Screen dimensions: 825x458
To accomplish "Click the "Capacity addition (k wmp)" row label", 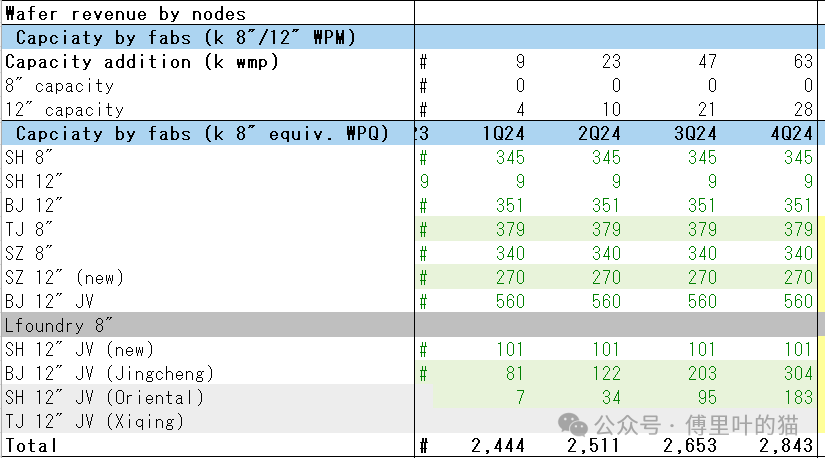I will pyautogui.click(x=141, y=62).
